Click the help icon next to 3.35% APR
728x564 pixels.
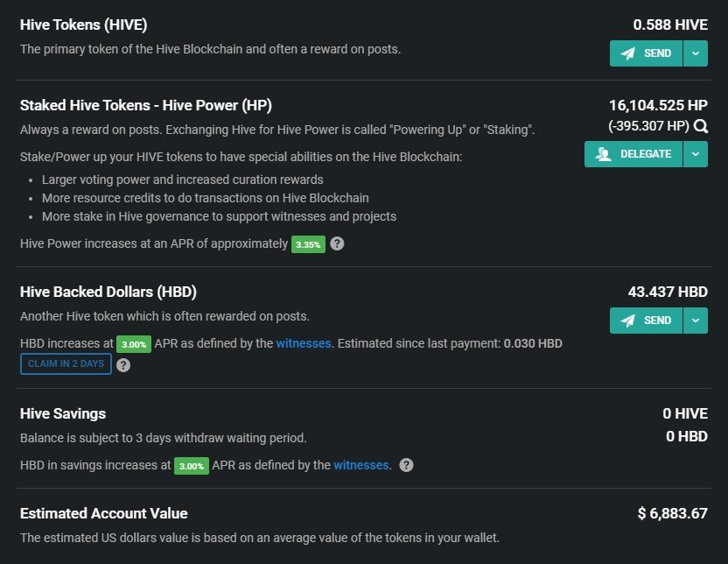337,243
